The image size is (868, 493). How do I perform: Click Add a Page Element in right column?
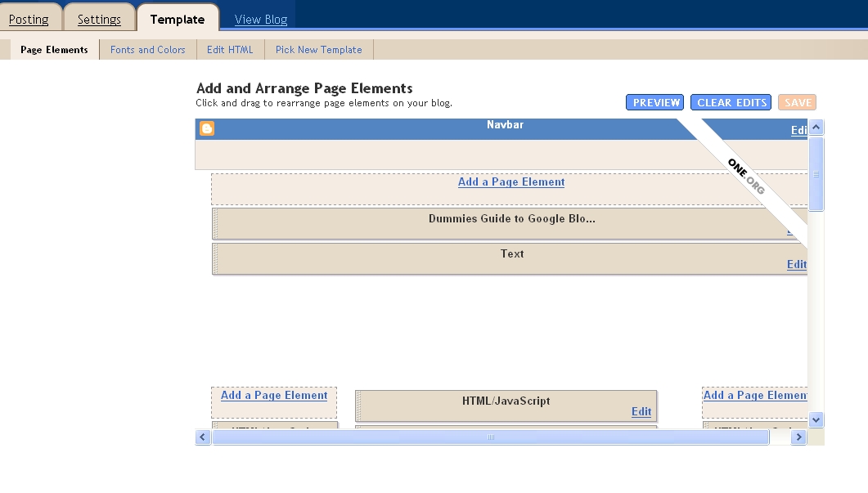[x=755, y=395]
